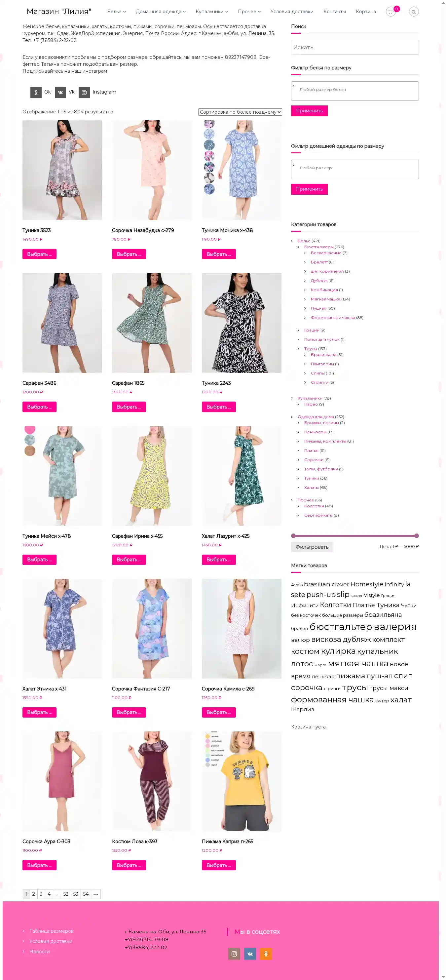
Task: Open the Белье menu in navigation
Action: pos(116,12)
